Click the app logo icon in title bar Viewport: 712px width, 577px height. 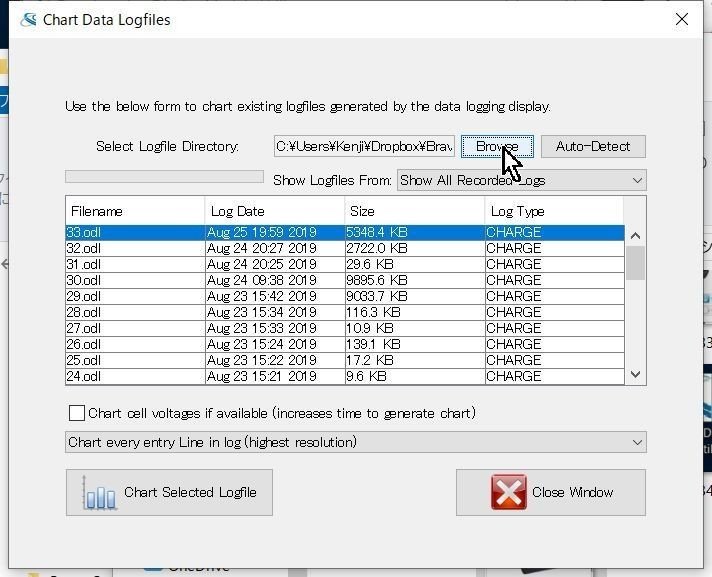(28, 20)
